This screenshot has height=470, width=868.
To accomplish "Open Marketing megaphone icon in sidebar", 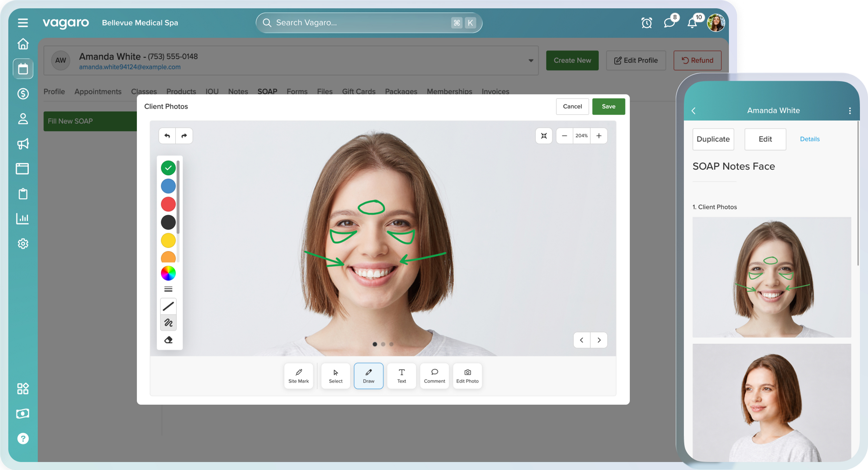I will click(x=23, y=144).
